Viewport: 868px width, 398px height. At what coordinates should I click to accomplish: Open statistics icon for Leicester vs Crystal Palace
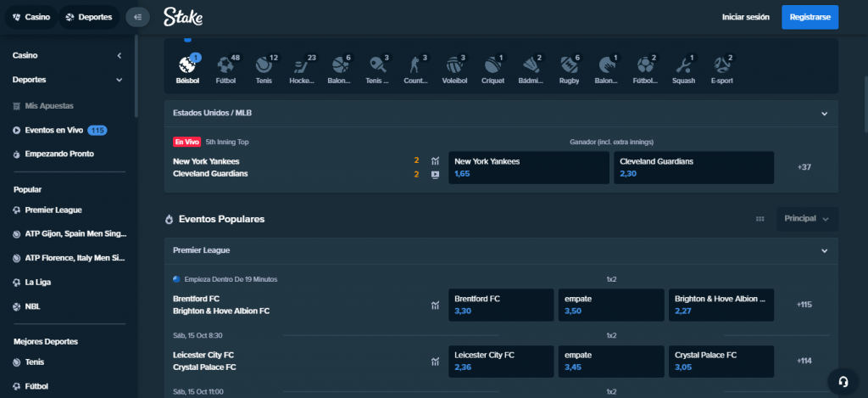pyautogui.click(x=435, y=362)
